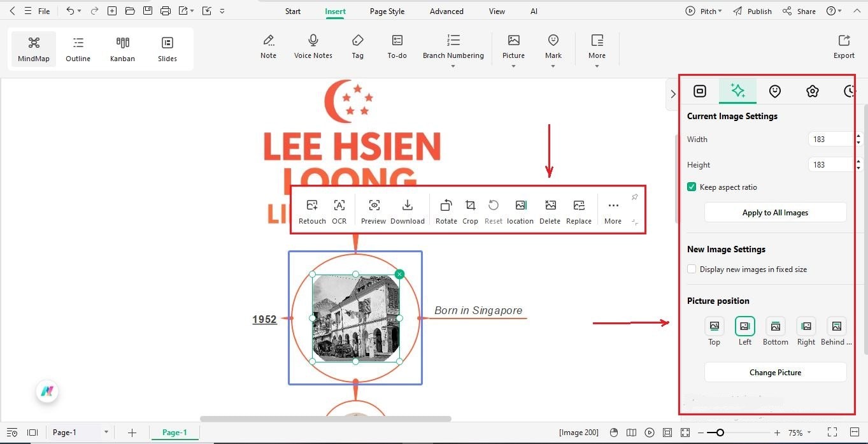Open the AI sparkle panel tab
Viewport: 868px width, 444px height.
[738, 91]
